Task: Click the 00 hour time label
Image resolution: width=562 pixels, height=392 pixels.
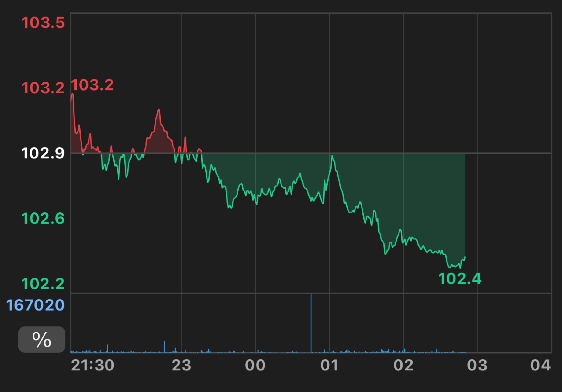Action: [x=255, y=365]
